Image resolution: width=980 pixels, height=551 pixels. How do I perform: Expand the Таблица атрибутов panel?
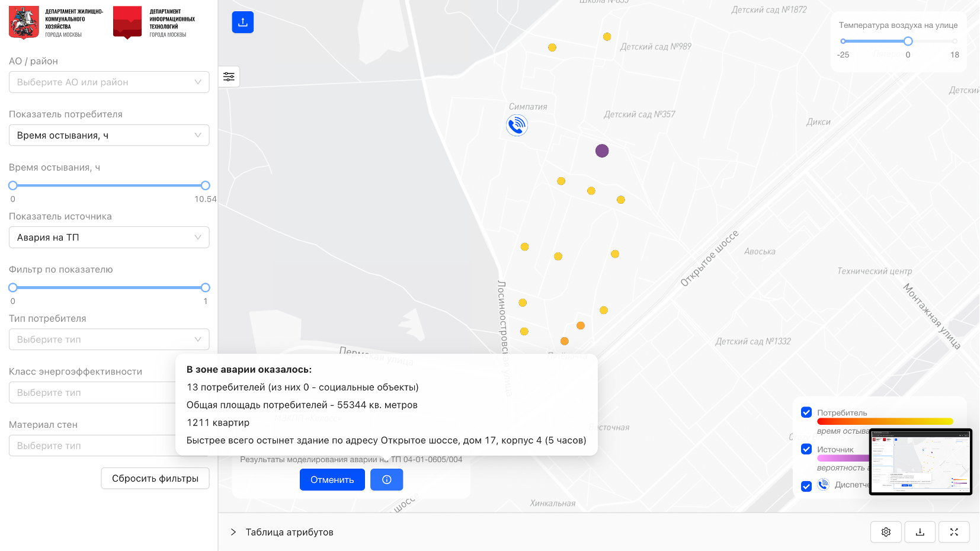coord(233,532)
